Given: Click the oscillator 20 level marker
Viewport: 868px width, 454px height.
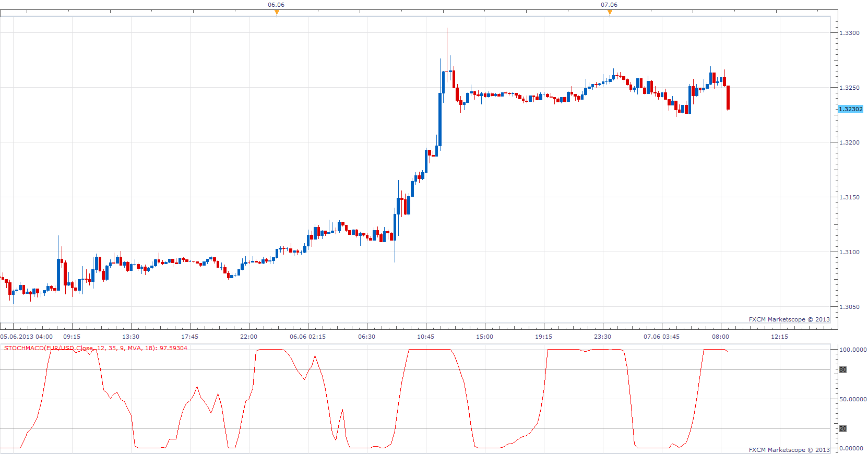Looking at the screenshot, I should click(843, 428).
